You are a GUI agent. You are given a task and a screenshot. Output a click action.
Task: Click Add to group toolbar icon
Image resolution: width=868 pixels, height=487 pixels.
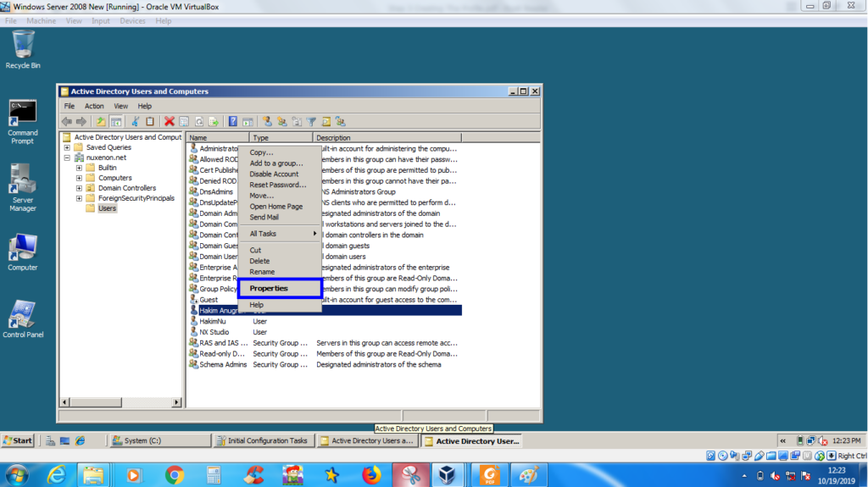click(341, 121)
